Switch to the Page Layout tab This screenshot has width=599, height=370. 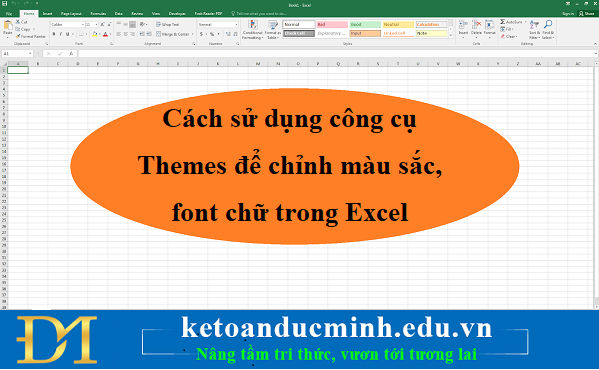71,13
